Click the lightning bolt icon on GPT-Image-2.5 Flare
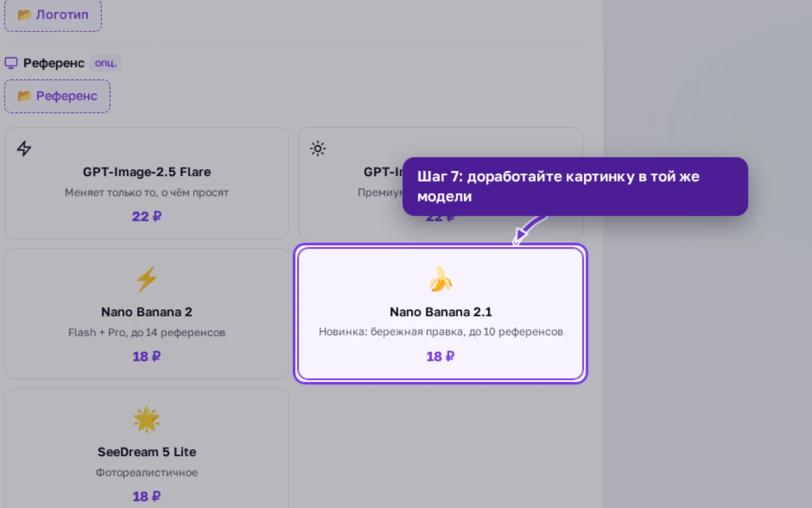 [24, 148]
